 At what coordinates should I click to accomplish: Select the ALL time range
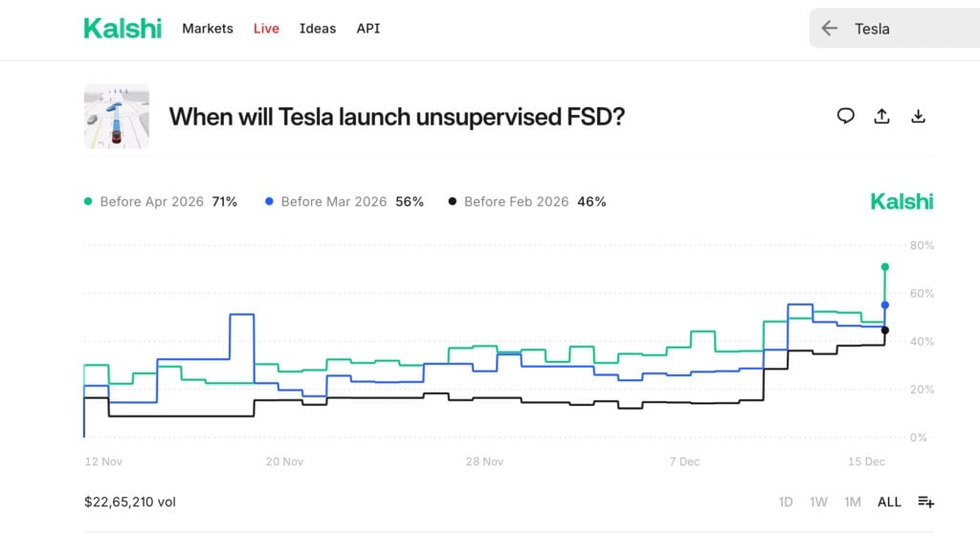point(889,502)
